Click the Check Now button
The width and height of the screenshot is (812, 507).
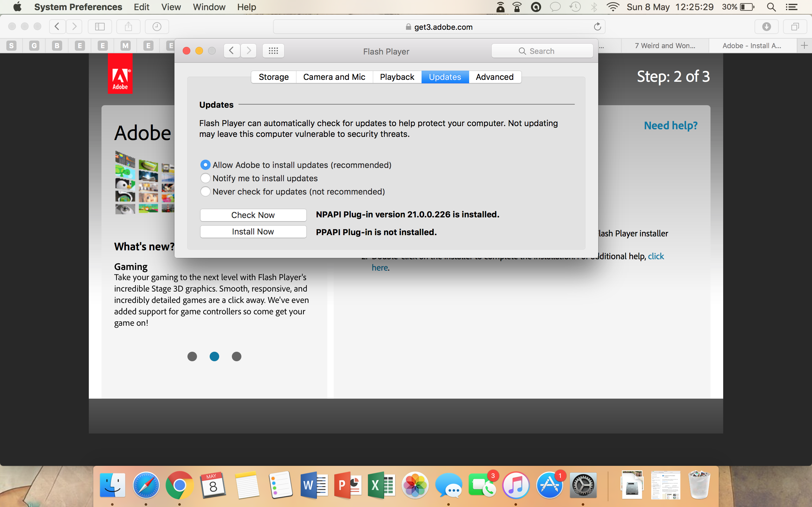[x=253, y=215]
